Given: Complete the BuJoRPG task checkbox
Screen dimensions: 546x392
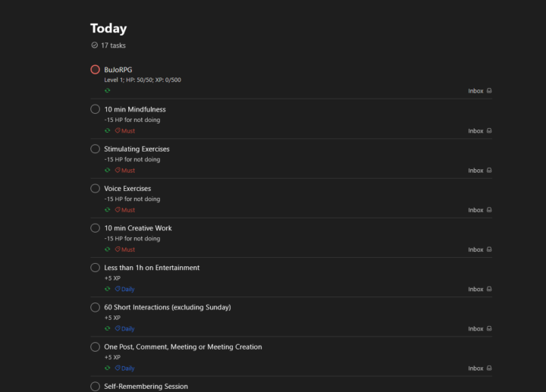Looking at the screenshot, I should [95, 70].
